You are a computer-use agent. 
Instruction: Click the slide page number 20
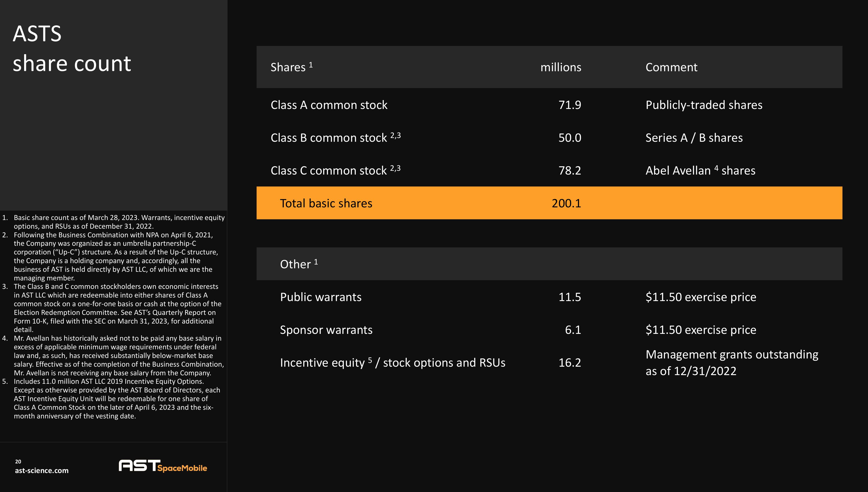(18, 461)
